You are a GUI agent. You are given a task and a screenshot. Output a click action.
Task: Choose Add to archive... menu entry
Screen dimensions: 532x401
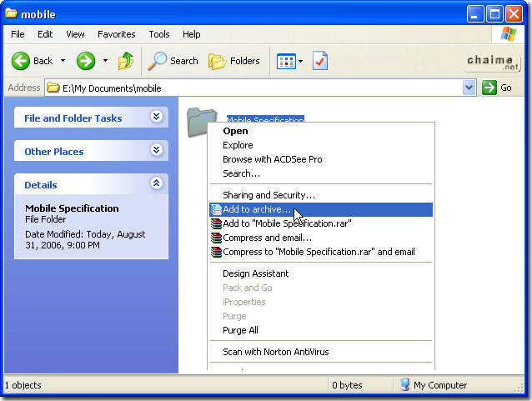pyautogui.click(x=257, y=209)
